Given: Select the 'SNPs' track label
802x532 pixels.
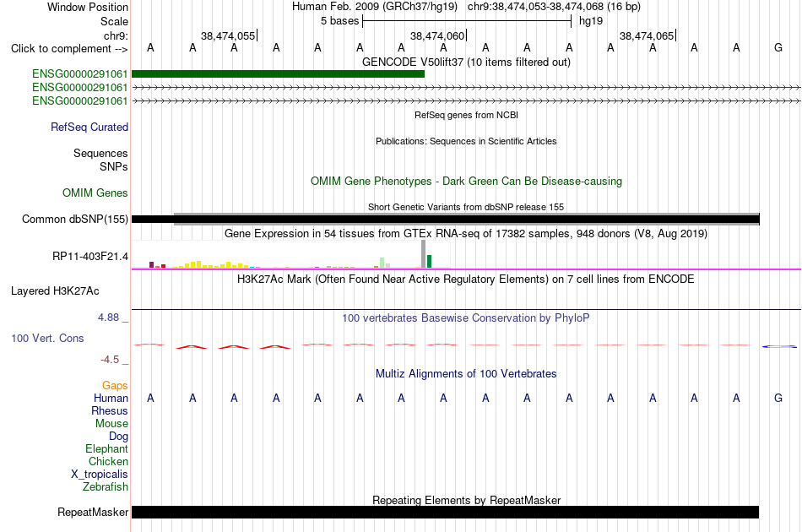Looking at the screenshot, I should (x=114, y=166).
